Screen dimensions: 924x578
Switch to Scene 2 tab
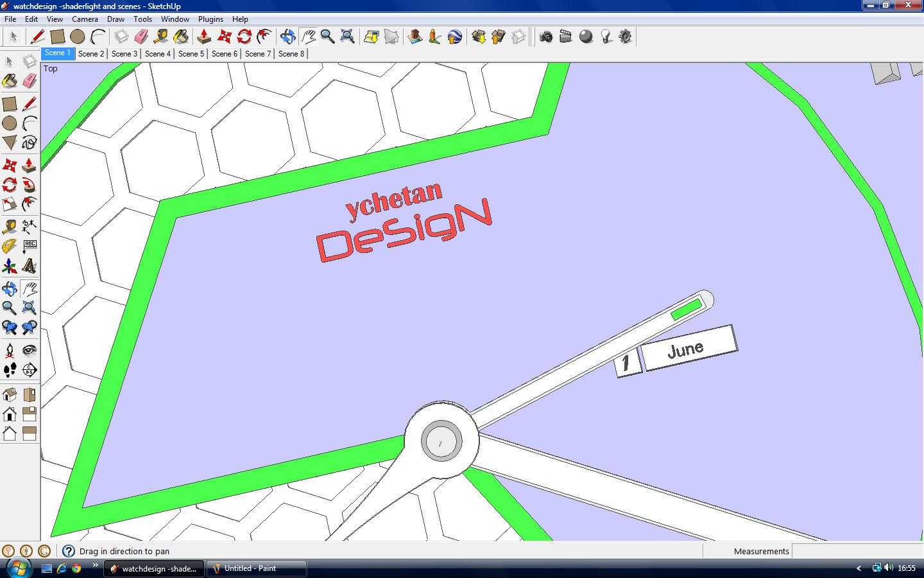pyautogui.click(x=91, y=53)
